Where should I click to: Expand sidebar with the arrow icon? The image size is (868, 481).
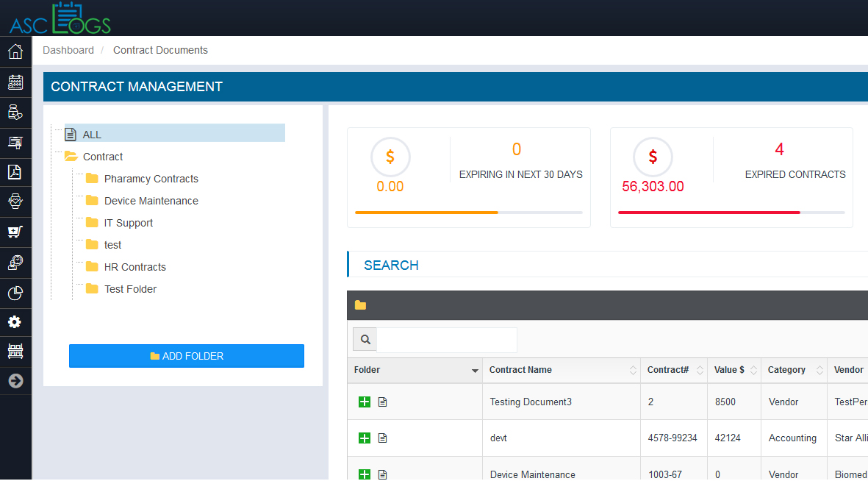[15, 381]
